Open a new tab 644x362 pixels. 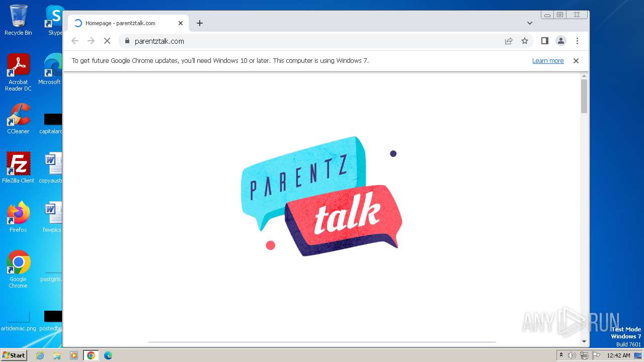point(200,23)
